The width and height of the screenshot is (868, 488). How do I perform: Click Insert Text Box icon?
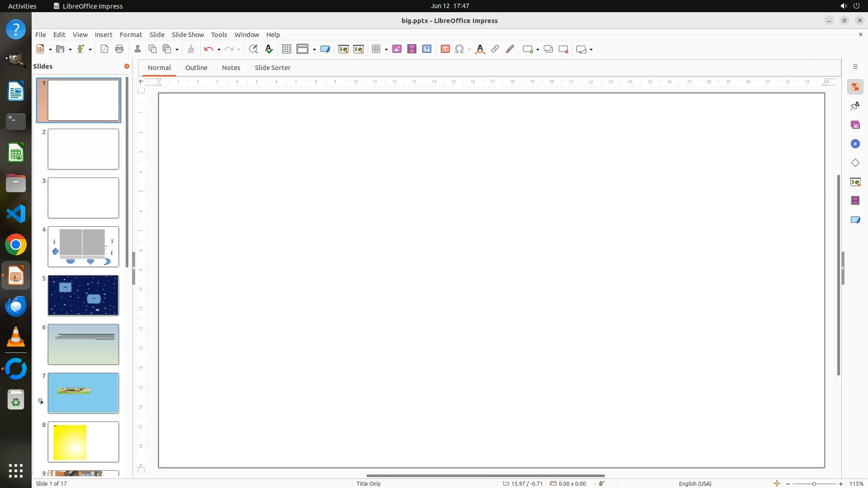pyautogui.click(x=445, y=49)
